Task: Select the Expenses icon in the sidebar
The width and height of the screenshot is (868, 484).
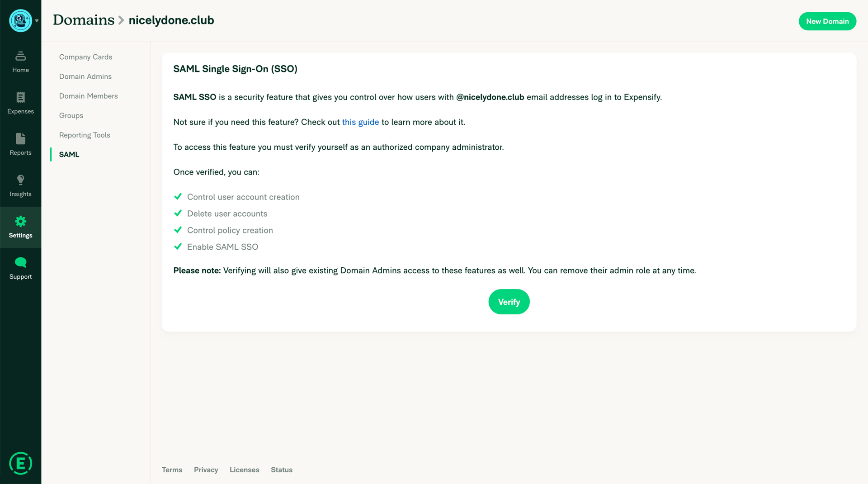Action: [x=20, y=103]
